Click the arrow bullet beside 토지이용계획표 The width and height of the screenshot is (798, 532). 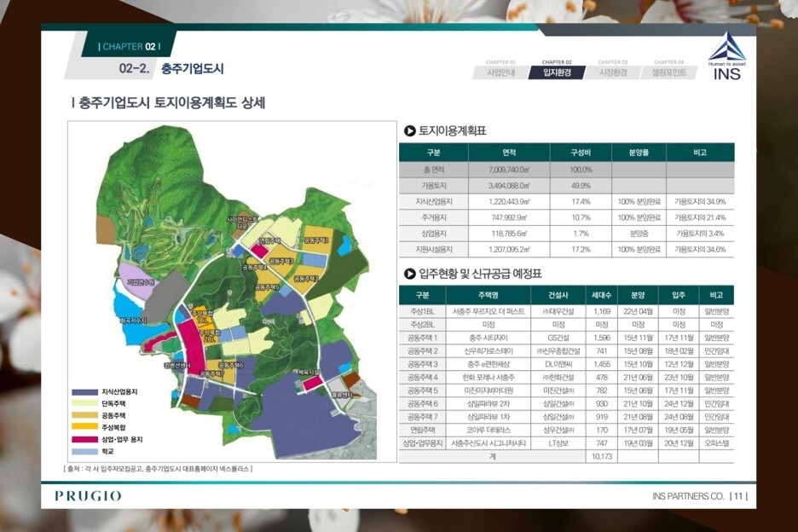(410, 130)
